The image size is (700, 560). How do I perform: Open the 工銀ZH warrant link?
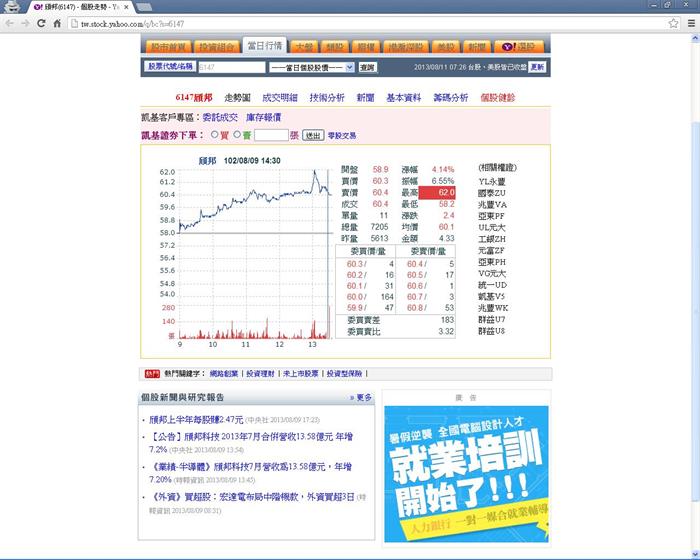492,239
